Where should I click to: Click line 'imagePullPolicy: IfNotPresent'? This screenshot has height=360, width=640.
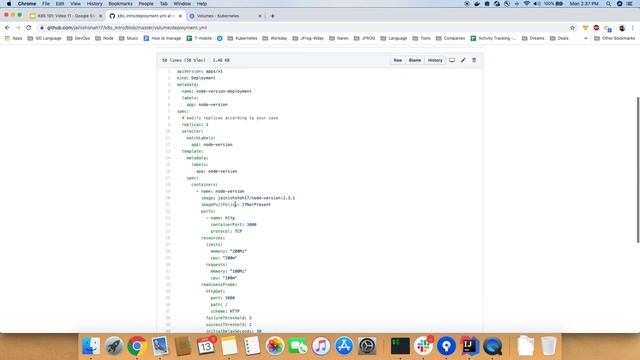pyautogui.click(x=236, y=204)
